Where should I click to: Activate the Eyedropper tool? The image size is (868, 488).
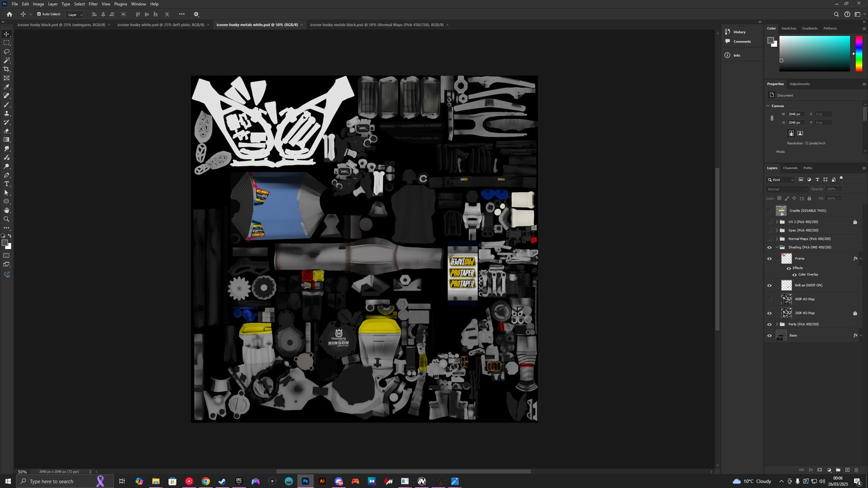coord(7,87)
